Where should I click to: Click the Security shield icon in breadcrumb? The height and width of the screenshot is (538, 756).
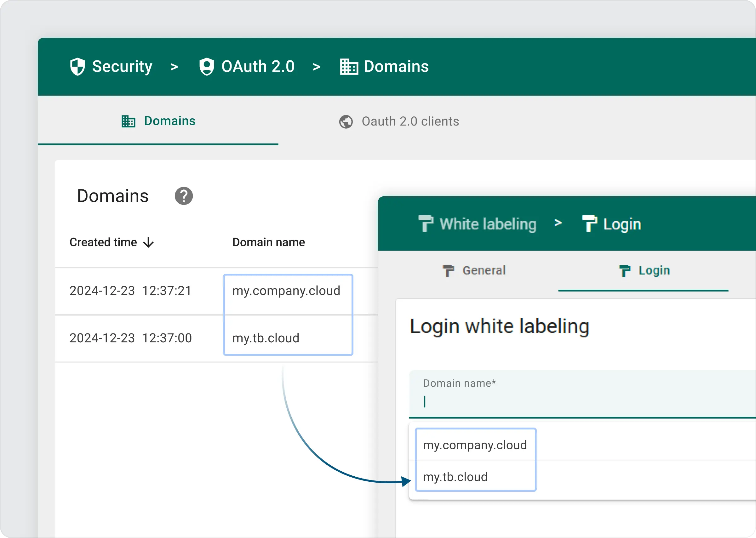pos(77,67)
